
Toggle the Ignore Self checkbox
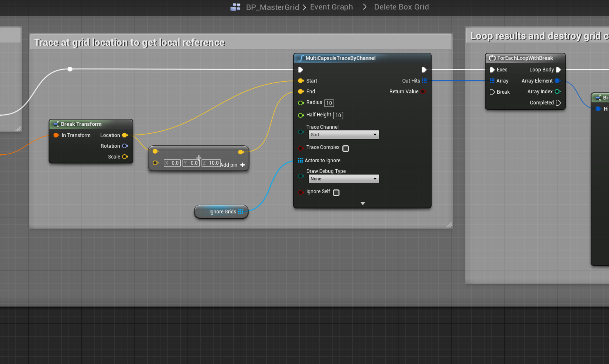coord(336,193)
